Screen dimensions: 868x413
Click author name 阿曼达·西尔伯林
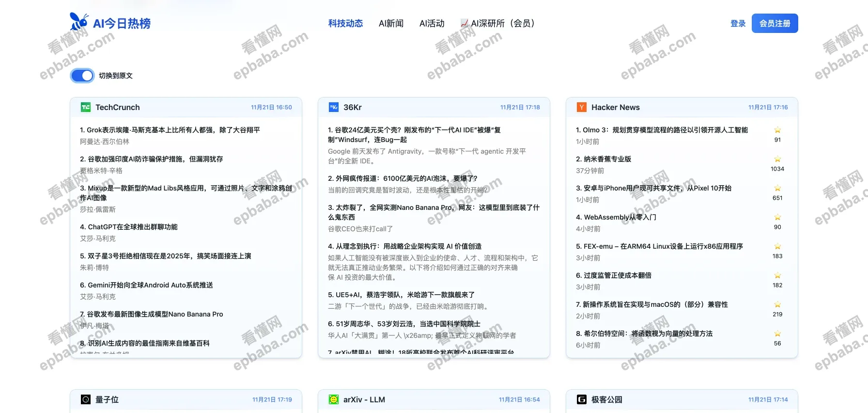pos(105,142)
